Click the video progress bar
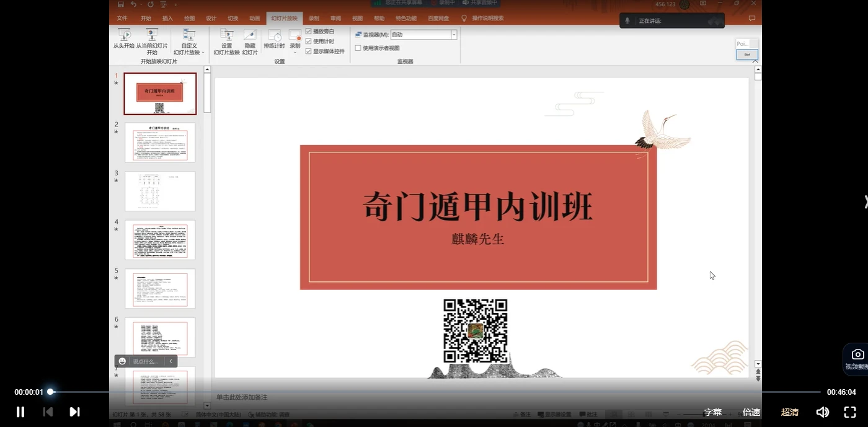868x427 pixels. [x=434, y=392]
